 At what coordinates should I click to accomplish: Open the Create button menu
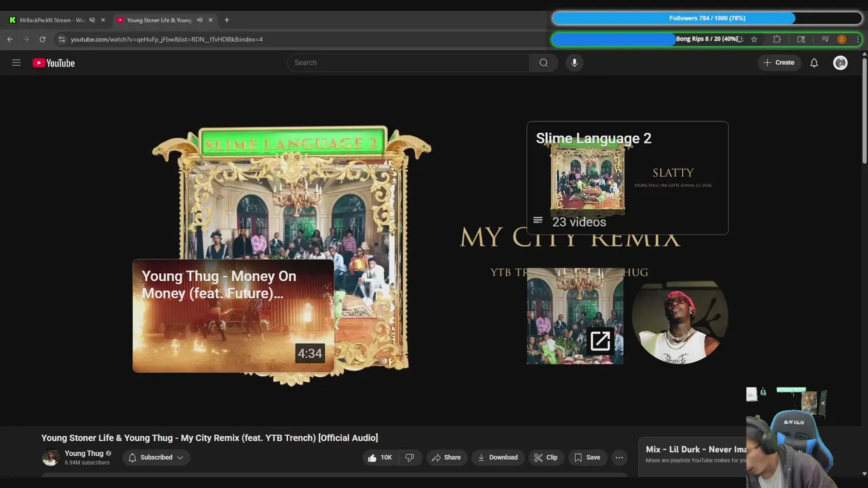click(779, 62)
